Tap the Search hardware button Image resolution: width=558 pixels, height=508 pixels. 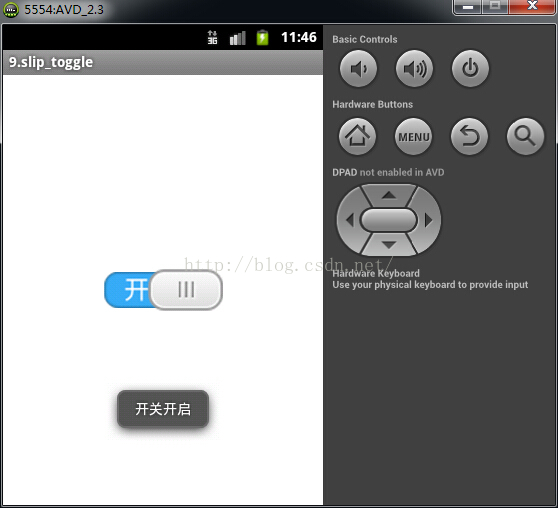[x=525, y=136]
